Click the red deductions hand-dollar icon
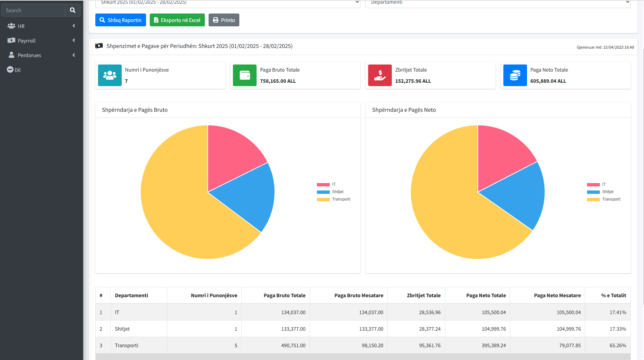 pyautogui.click(x=380, y=75)
